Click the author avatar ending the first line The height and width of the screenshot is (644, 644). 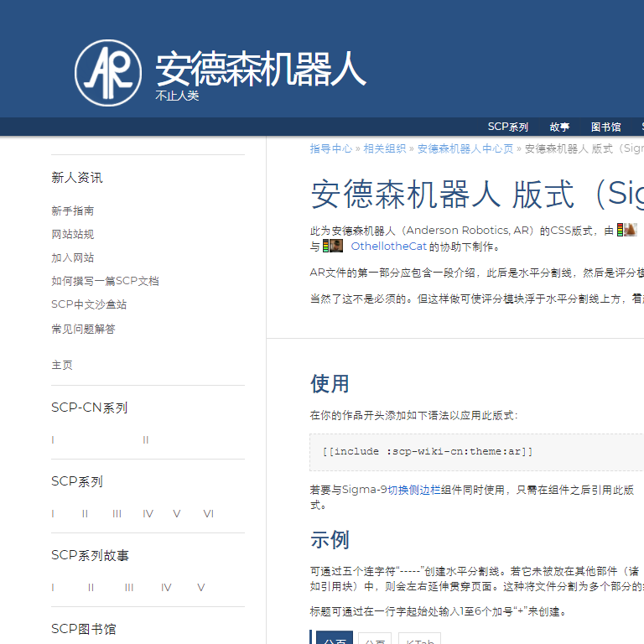[x=629, y=230]
